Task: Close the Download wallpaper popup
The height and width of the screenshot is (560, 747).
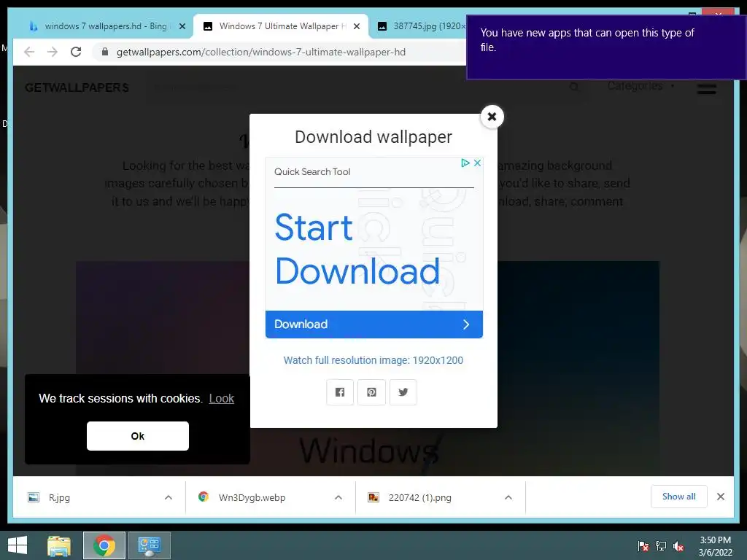Action: 492,117
